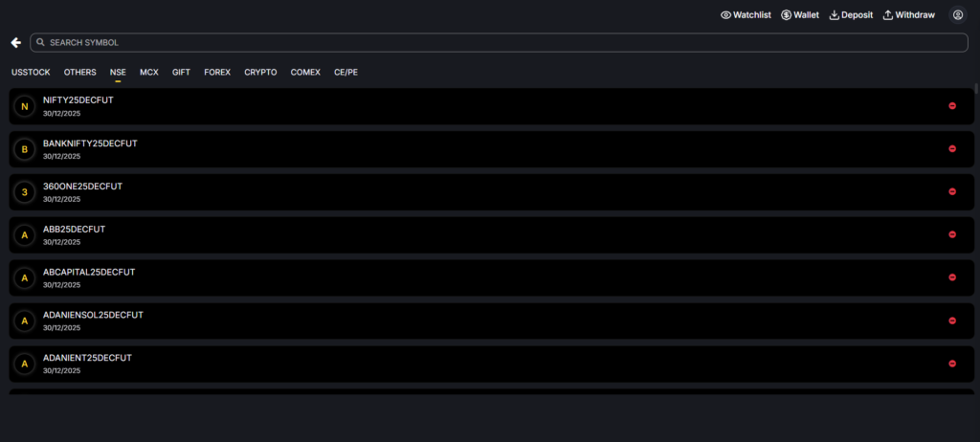The image size is (980, 442).
Task: Click red minus icon for ADANIENT25DECFUT
Action: click(x=952, y=364)
